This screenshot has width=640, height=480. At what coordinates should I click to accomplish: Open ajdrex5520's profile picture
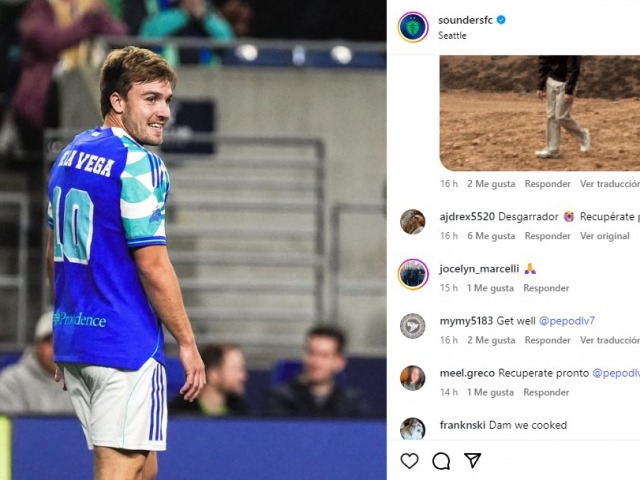coord(412,221)
